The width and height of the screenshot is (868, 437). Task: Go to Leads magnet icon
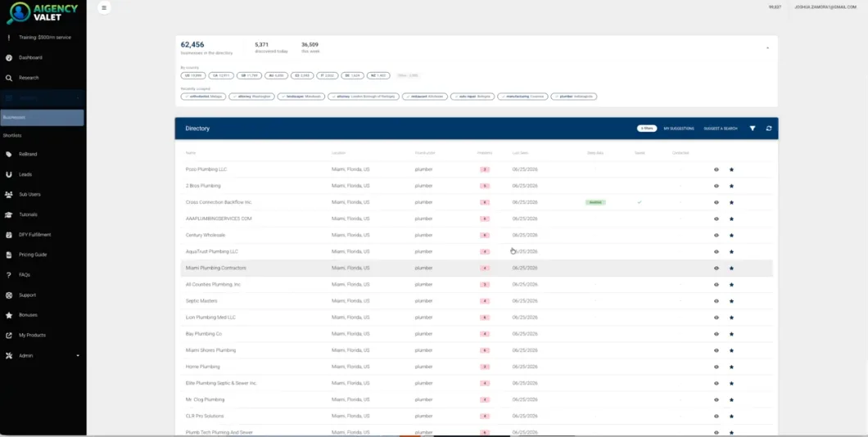point(9,174)
